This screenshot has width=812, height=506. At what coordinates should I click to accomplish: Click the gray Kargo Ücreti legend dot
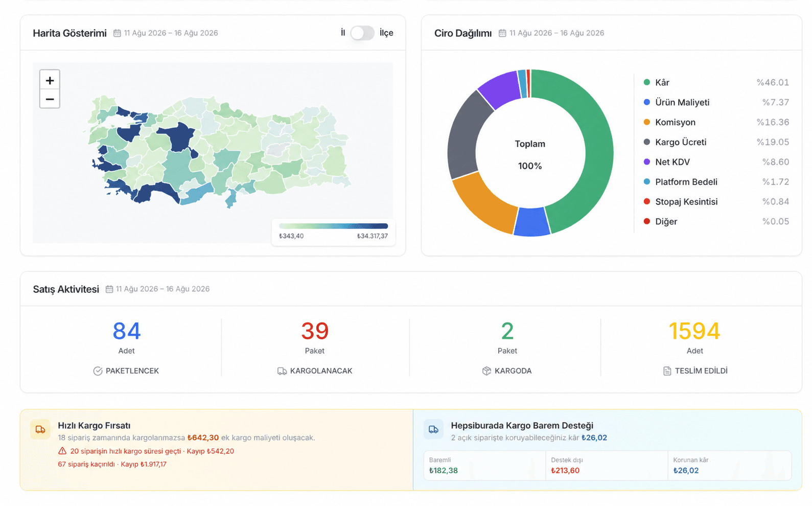(x=646, y=142)
